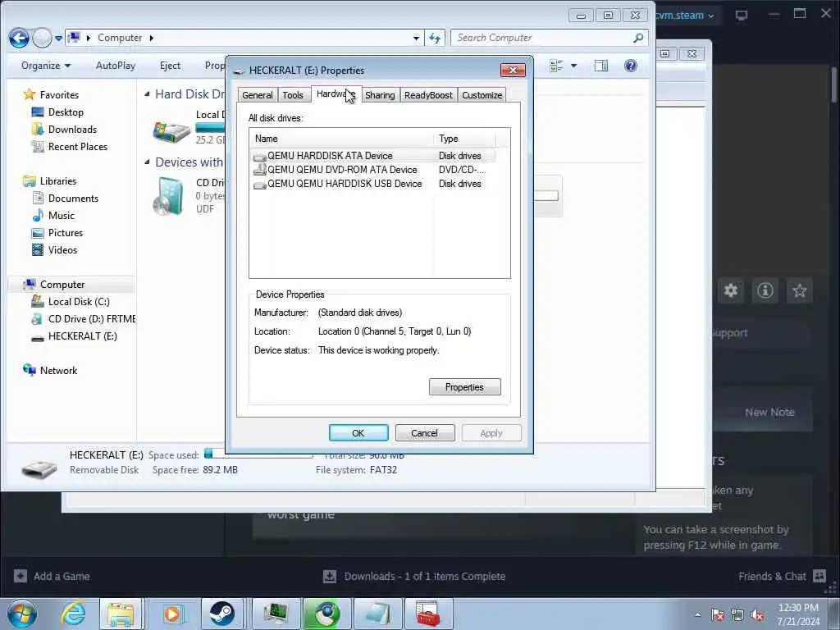Screen dimensions: 840x630
Task: Open Downloads folder in sidebar
Action: coord(72,129)
